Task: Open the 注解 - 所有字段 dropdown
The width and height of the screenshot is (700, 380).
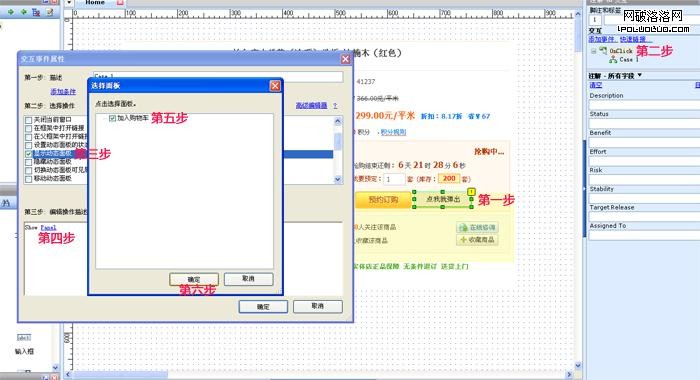Action: point(640,75)
